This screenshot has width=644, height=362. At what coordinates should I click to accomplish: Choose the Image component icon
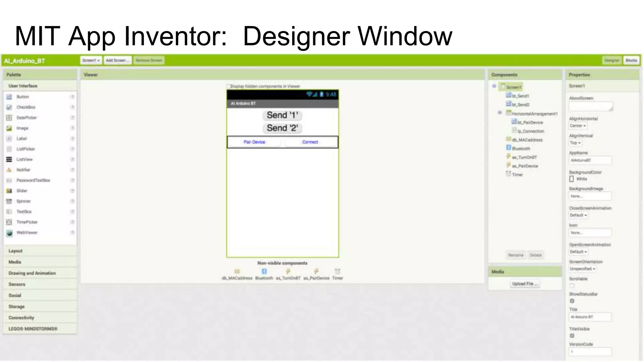tap(9, 128)
